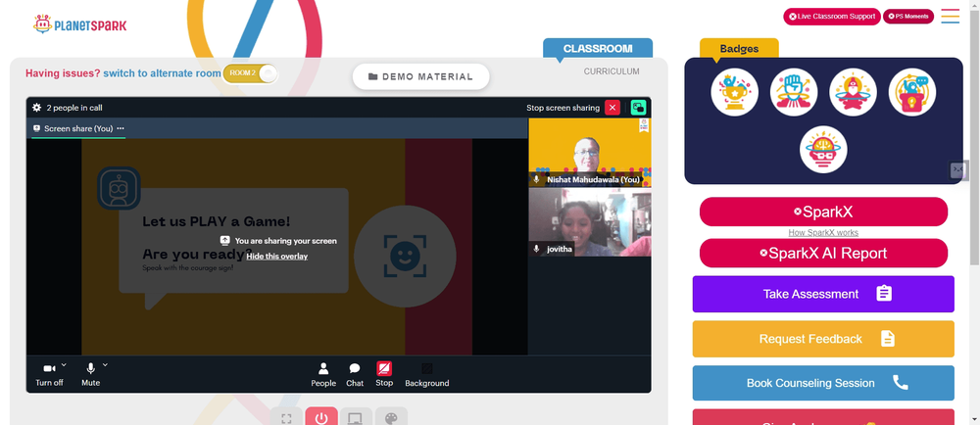This screenshot has height=425, width=980.
Task: Click the raised fist badge
Action: (794, 92)
